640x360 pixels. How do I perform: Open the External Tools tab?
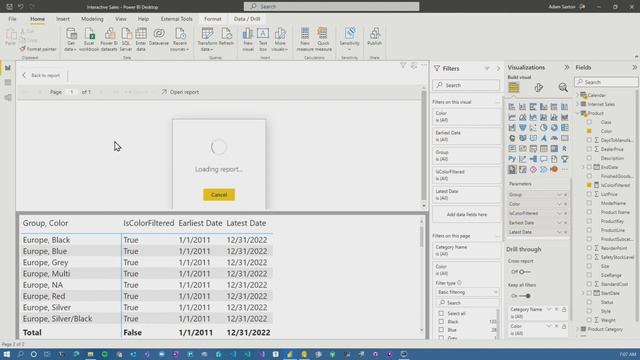pos(176,19)
